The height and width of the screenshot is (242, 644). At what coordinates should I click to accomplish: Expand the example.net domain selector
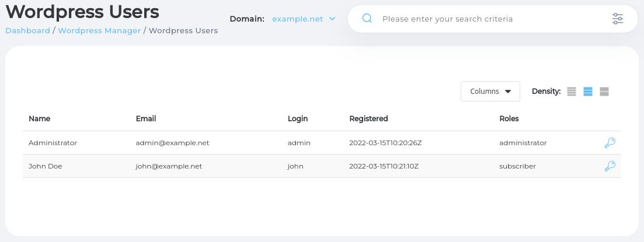click(298, 19)
